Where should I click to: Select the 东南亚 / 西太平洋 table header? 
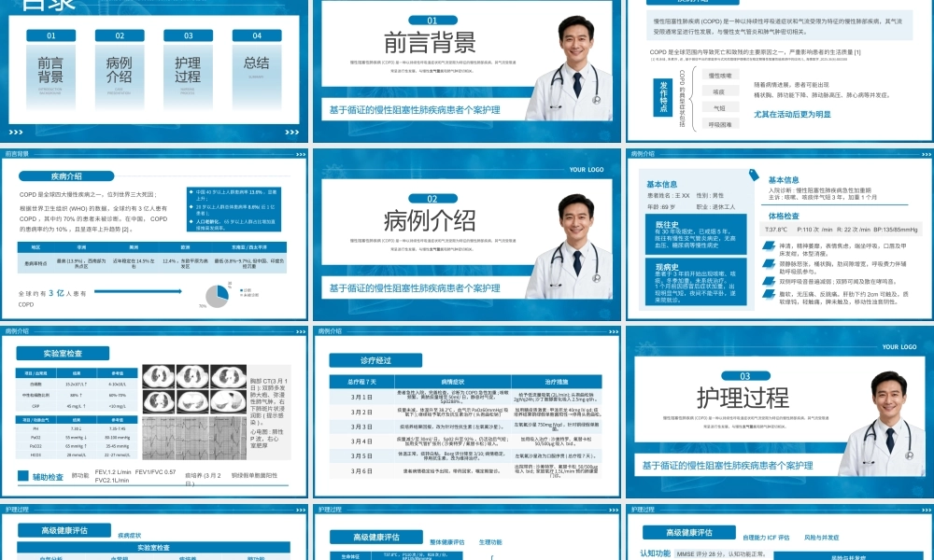[249, 247]
